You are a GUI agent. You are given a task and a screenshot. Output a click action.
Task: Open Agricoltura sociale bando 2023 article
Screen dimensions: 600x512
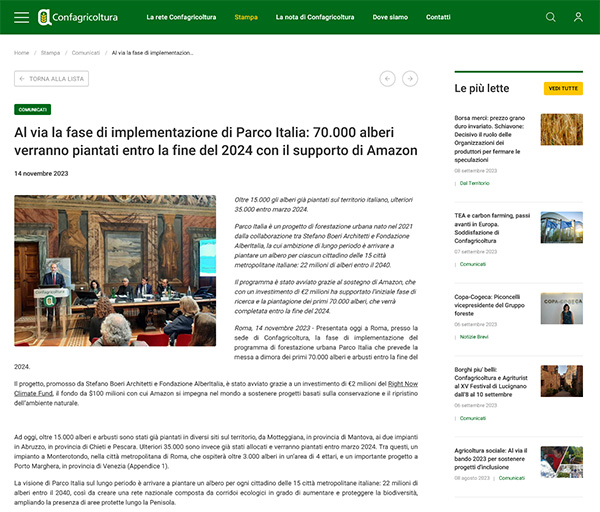(x=491, y=459)
